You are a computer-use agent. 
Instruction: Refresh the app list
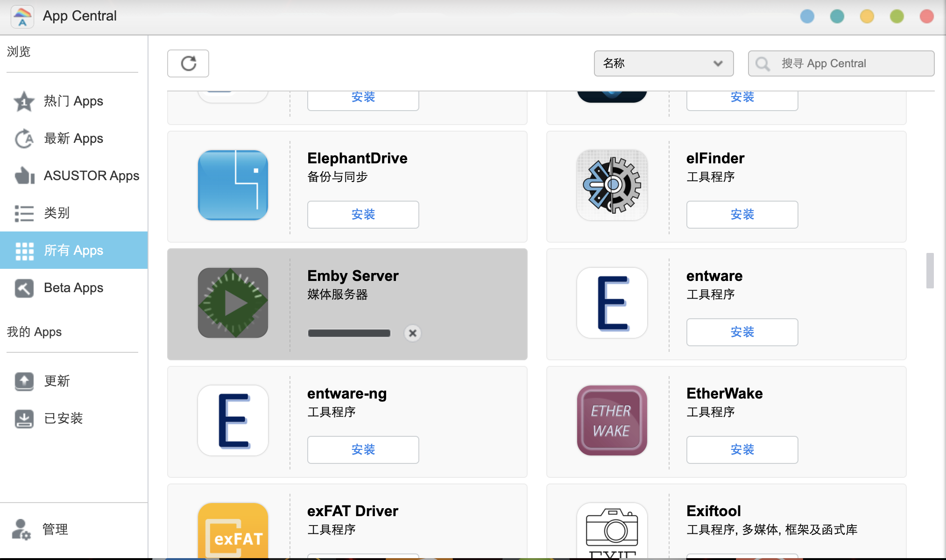188,63
